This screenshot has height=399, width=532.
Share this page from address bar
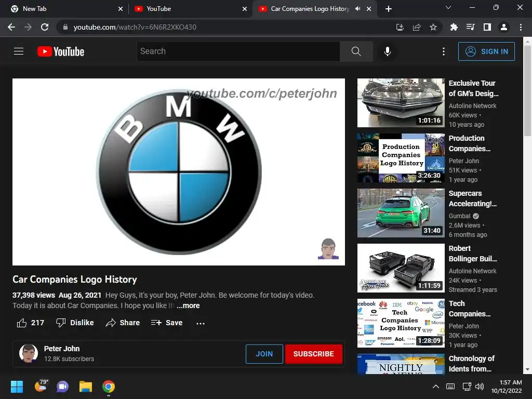pos(417,27)
